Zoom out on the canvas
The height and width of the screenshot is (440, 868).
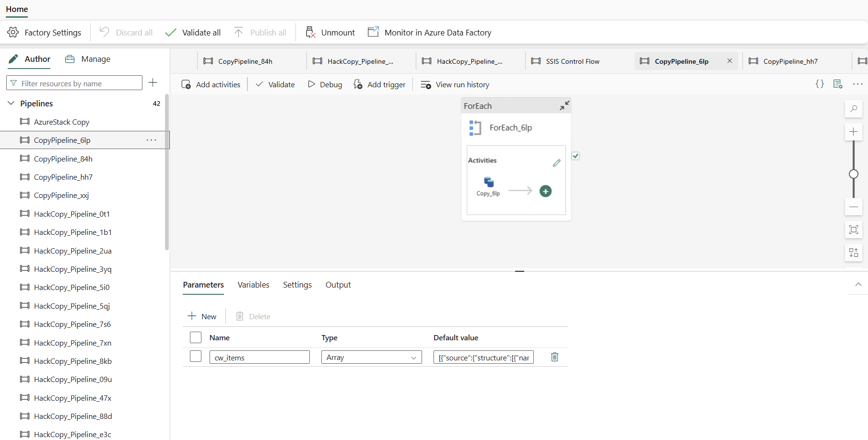coord(854,207)
